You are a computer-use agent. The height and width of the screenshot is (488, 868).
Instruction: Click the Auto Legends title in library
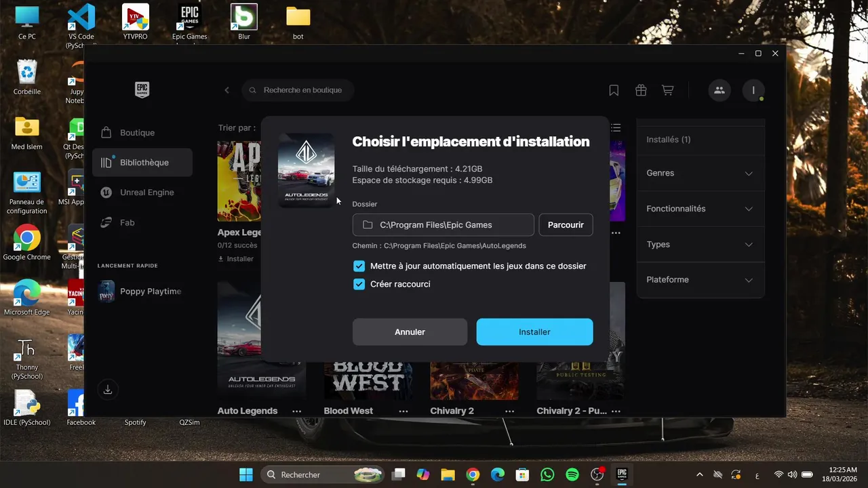click(248, 411)
